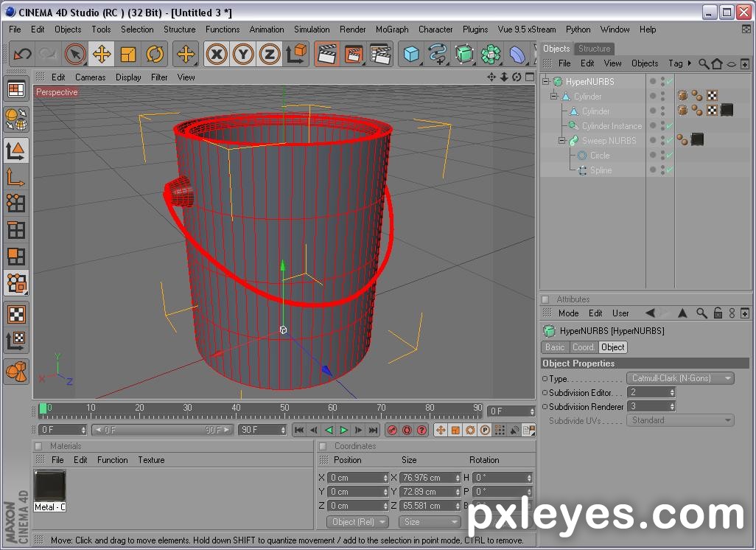Enable Model mode icon
The height and width of the screenshot is (550, 756).
coord(16,150)
